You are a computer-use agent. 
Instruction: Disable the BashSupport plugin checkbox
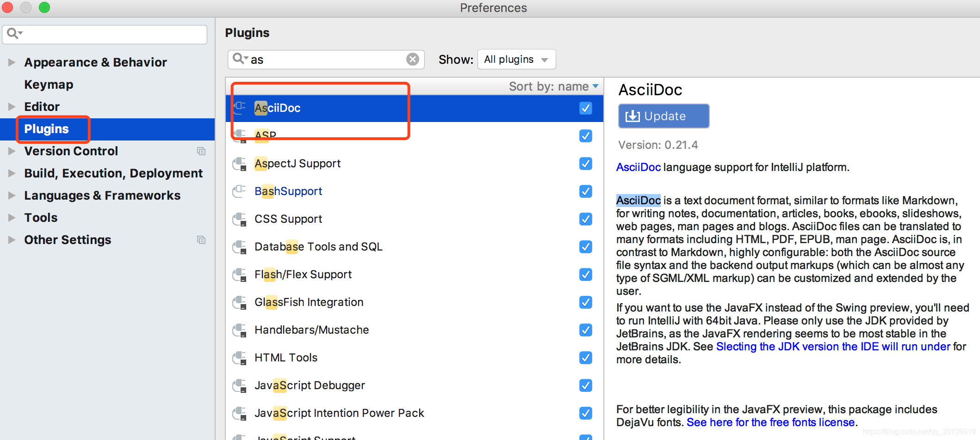pos(586,191)
